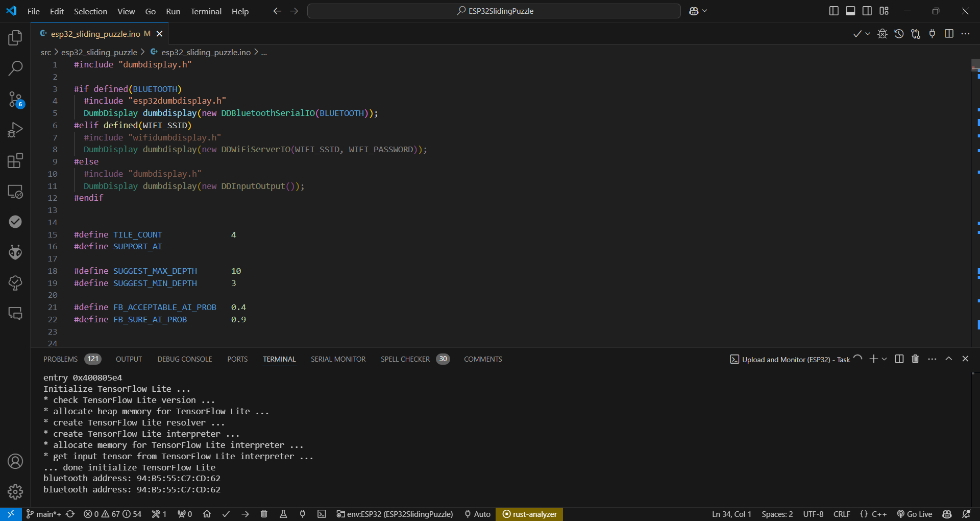The width and height of the screenshot is (980, 521).
Task: Open the Extensions view
Action: tap(15, 160)
